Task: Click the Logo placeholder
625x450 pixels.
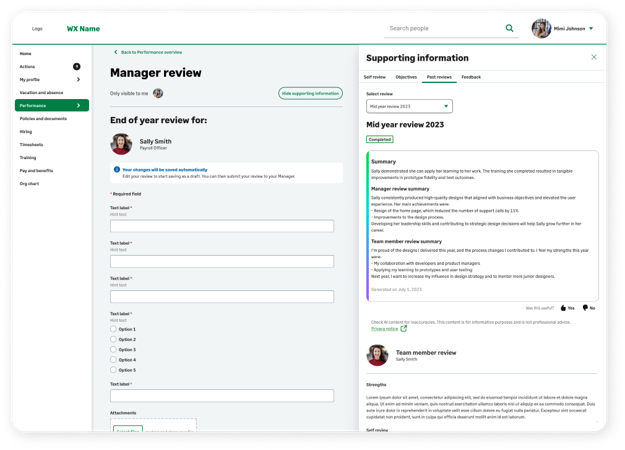Action: [37, 29]
